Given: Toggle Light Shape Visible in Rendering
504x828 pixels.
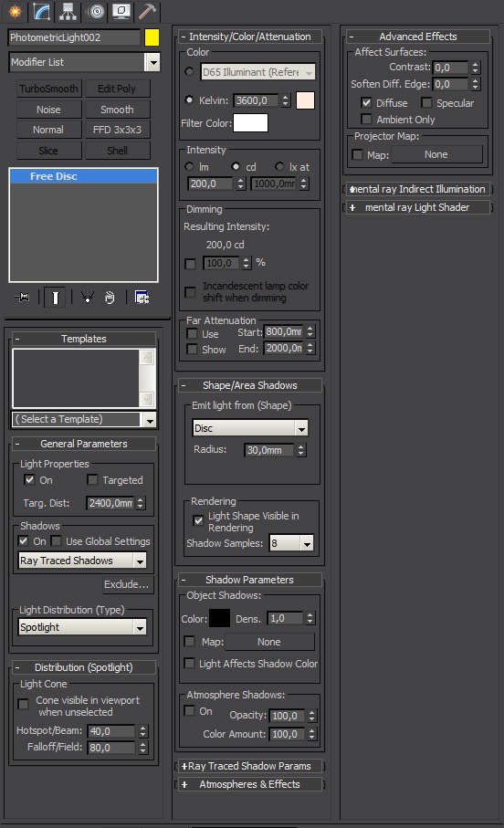Looking at the screenshot, I should tap(199, 520).
